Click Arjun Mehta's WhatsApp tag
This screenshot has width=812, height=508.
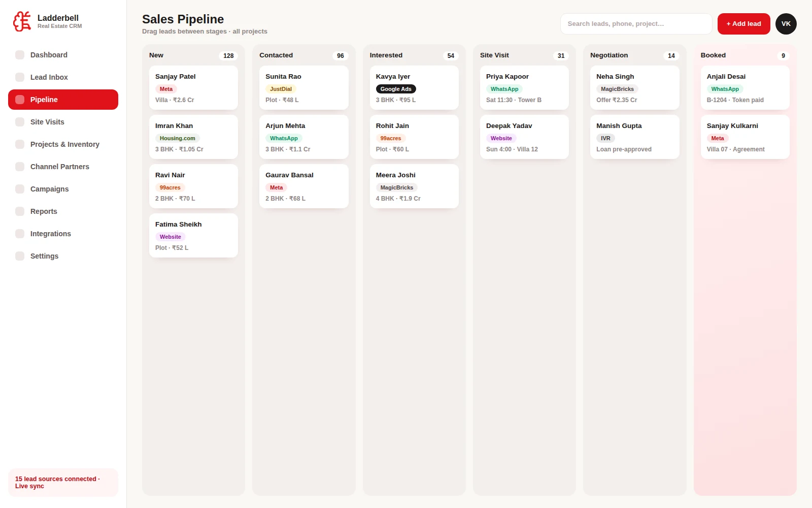[x=284, y=138]
